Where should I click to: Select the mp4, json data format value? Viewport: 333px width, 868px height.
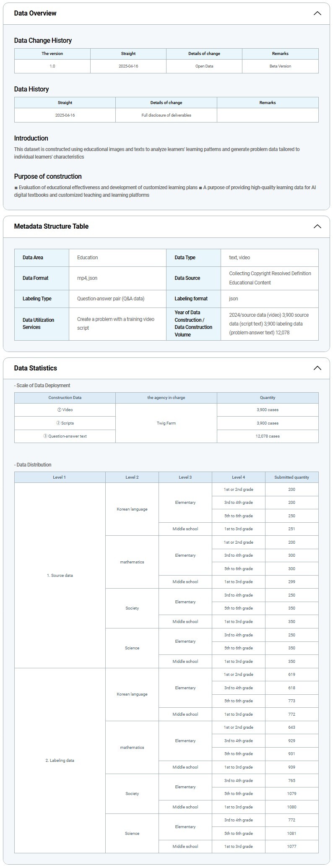[87, 278]
